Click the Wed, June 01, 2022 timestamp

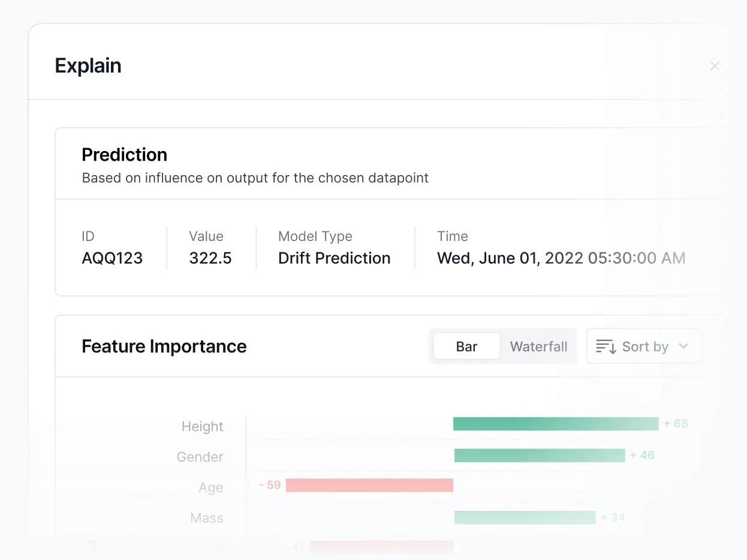[561, 258]
